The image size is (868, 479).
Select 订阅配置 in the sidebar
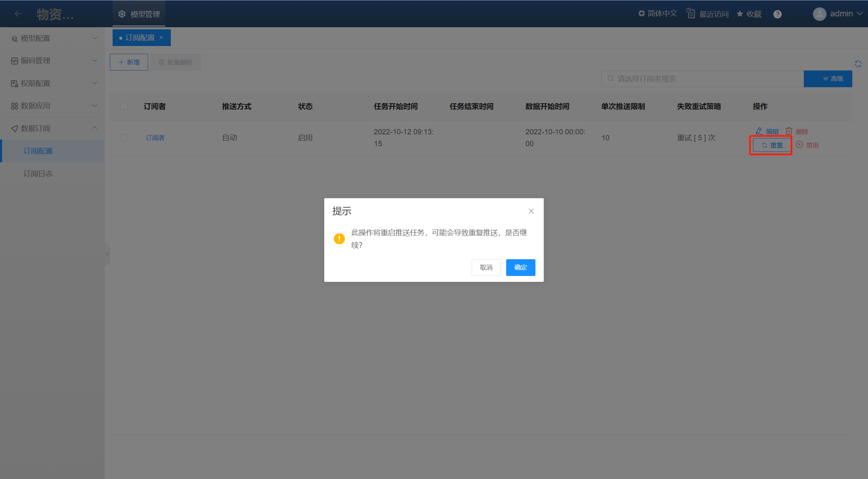pyautogui.click(x=52, y=151)
